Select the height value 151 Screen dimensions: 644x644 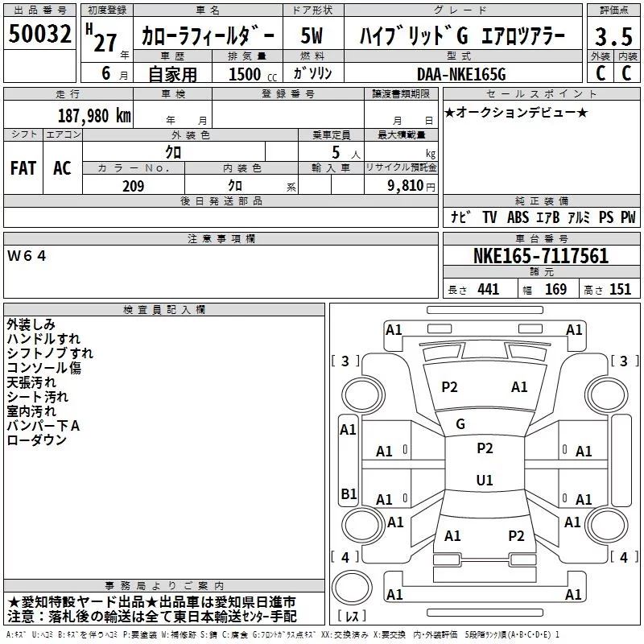(620, 289)
